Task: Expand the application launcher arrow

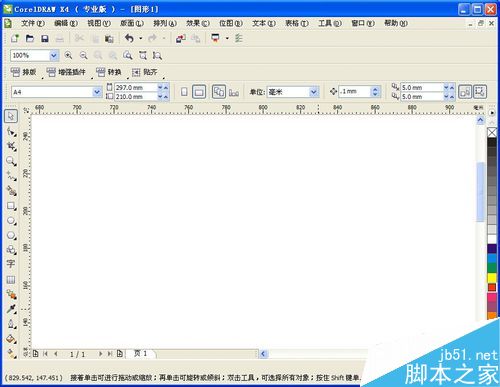Action: [227, 39]
